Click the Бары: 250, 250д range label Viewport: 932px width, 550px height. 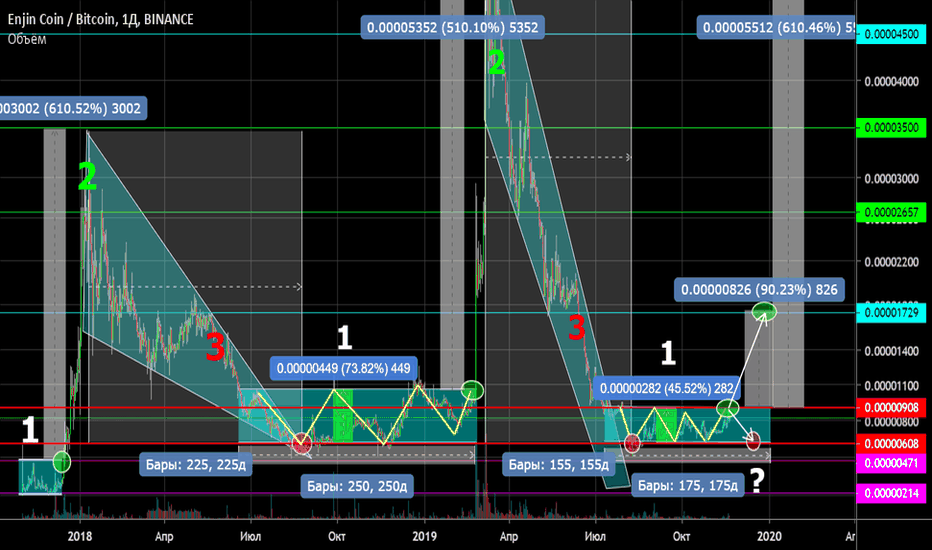pos(357,486)
